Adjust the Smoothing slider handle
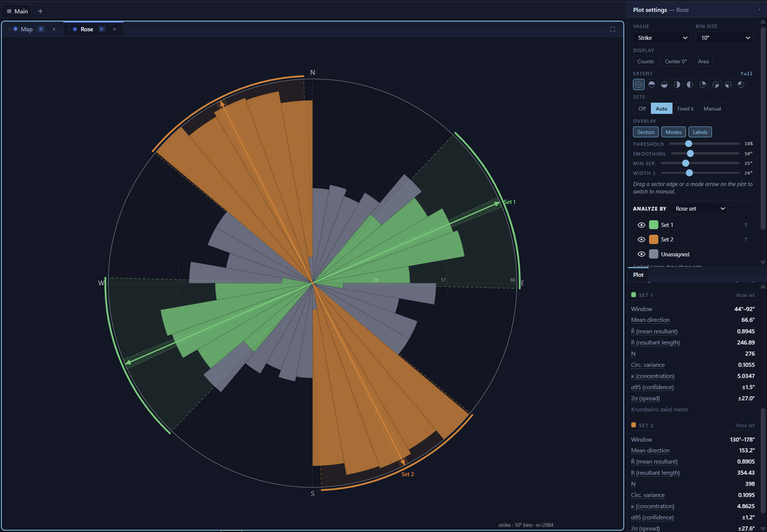The height and width of the screenshot is (532, 767). pyautogui.click(x=690, y=153)
